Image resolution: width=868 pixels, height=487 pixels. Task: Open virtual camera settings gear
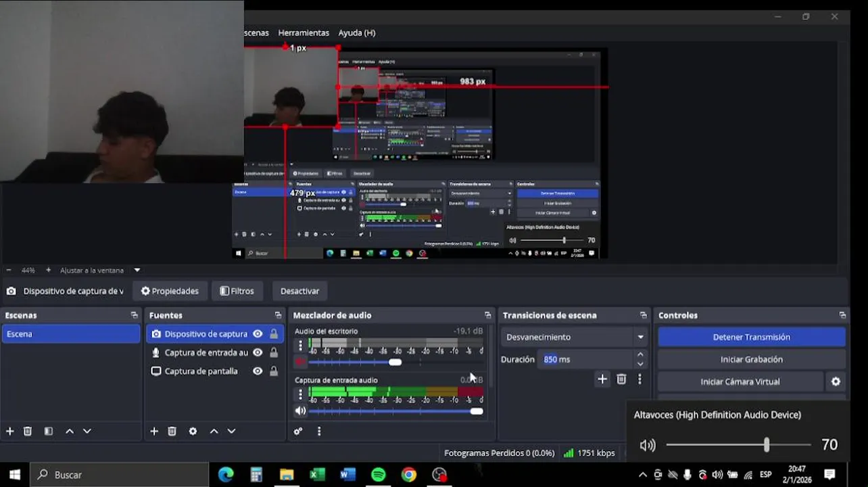pyautogui.click(x=836, y=381)
